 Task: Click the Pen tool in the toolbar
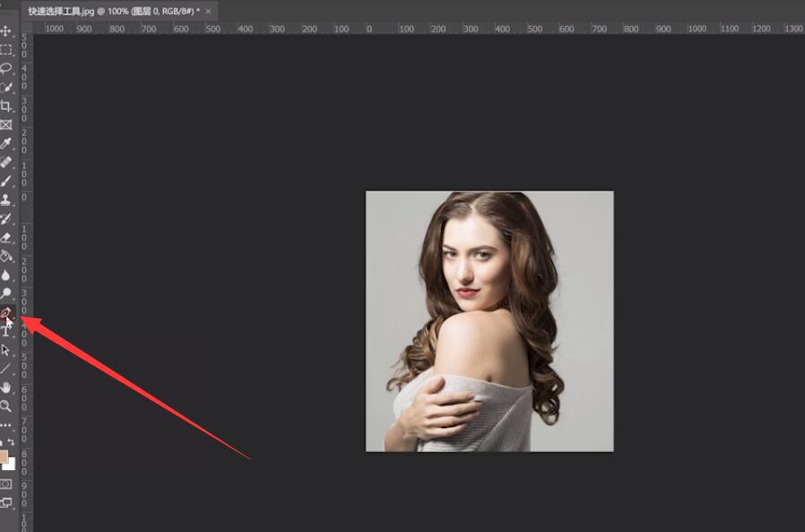tap(6, 313)
